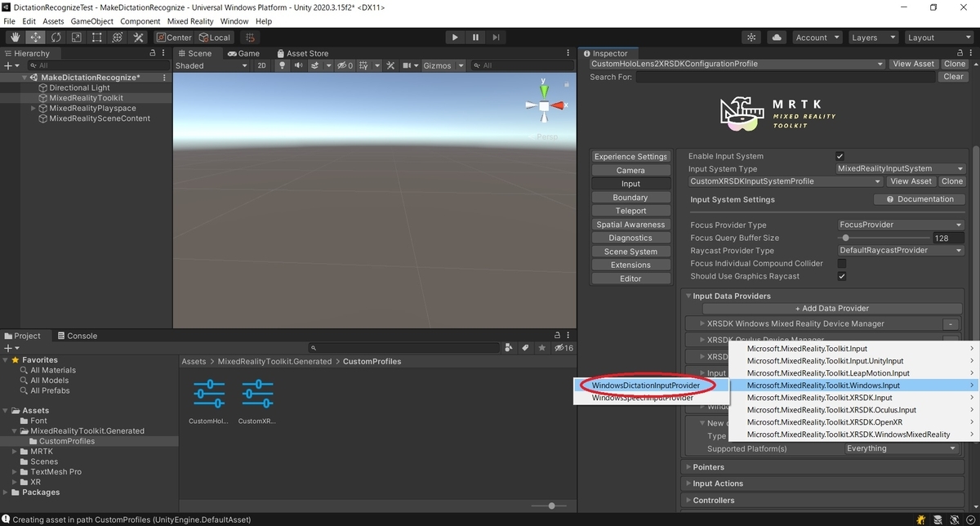
Task: Click Add Data Provider button
Action: [x=831, y=309]
